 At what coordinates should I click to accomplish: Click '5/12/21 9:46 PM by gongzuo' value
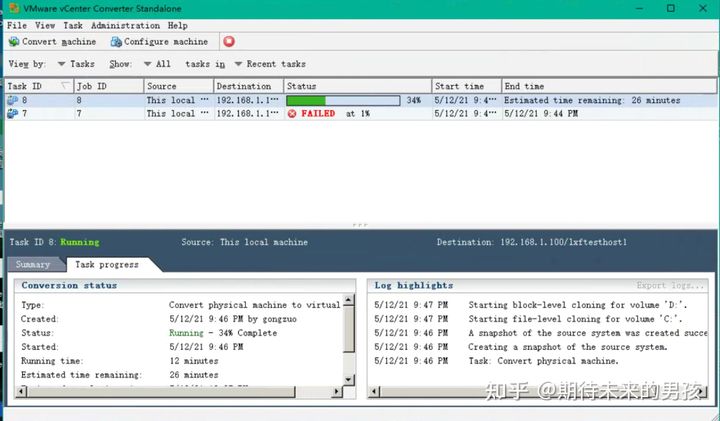click(233, 319)
